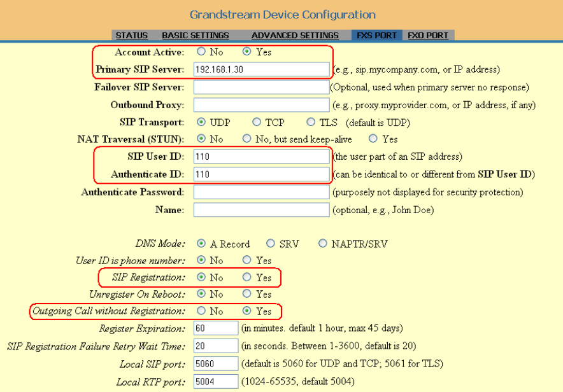Click the Register Expiration field

[216, 328]
